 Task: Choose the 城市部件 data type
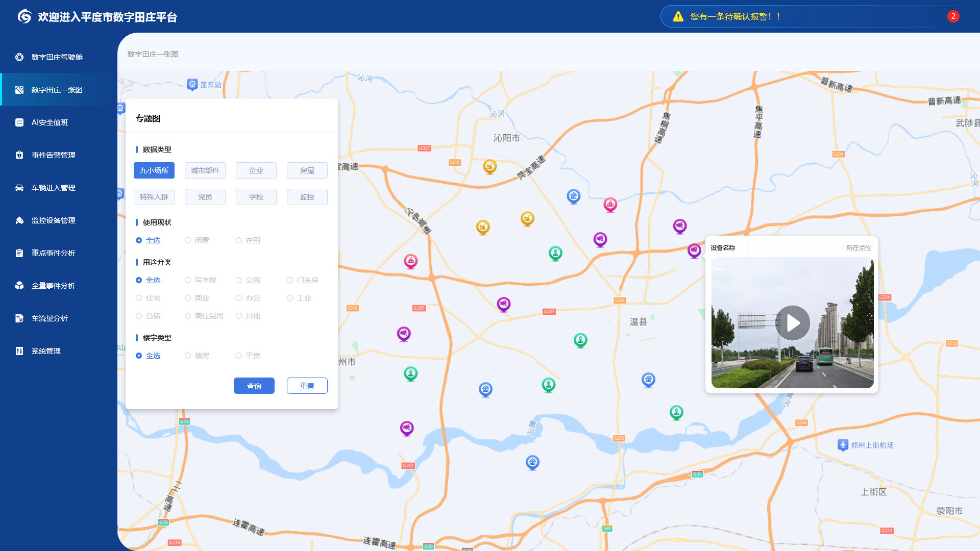205,170
